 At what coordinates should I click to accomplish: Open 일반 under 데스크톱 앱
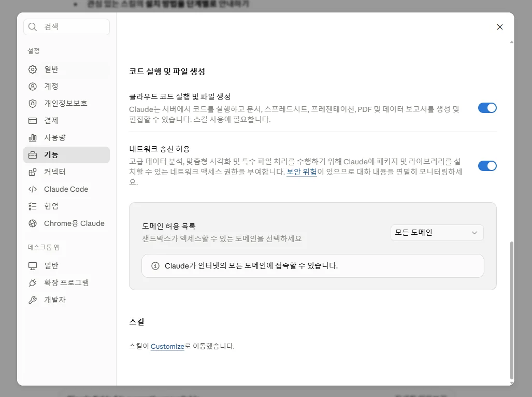[66, 266]
